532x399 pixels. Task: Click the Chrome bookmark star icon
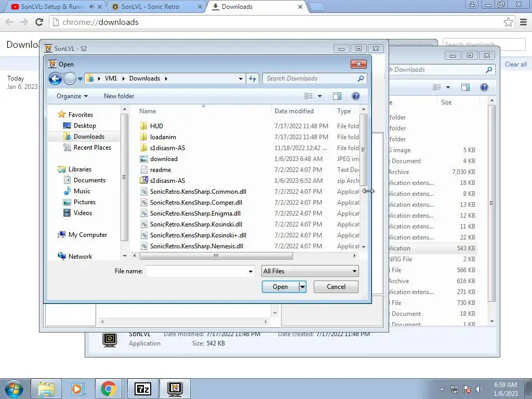[508, 22]
